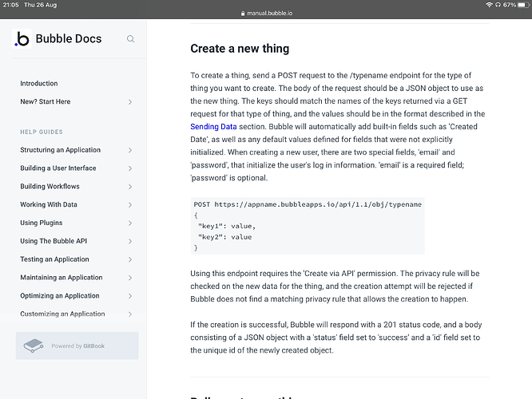Open the Using Plugins guide

[x=42, y=223]
